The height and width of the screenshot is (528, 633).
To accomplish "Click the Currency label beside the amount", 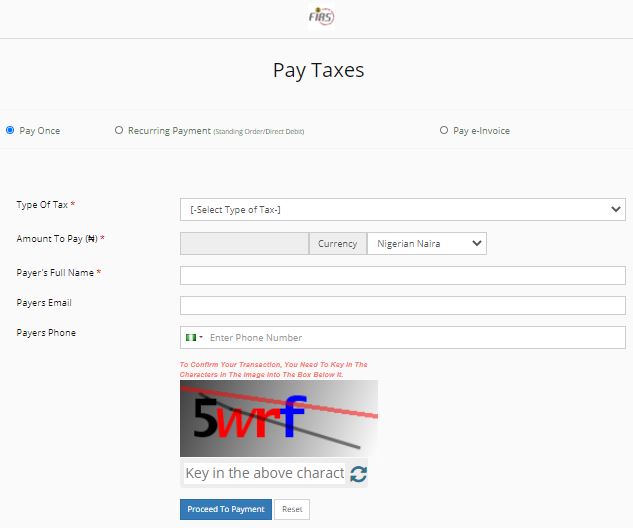I will (337, 243).
